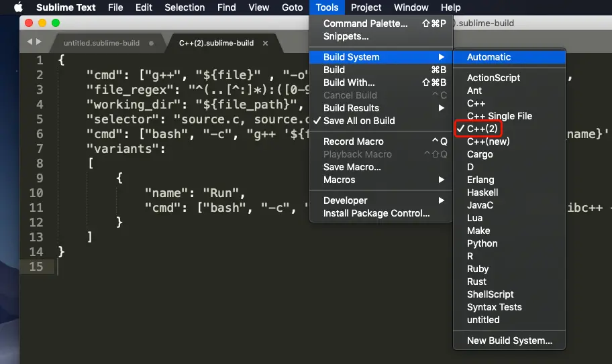The width and height of the screenshot is (612, 364).
Task: Open the Help menu
Action: [x=450, y=7]
